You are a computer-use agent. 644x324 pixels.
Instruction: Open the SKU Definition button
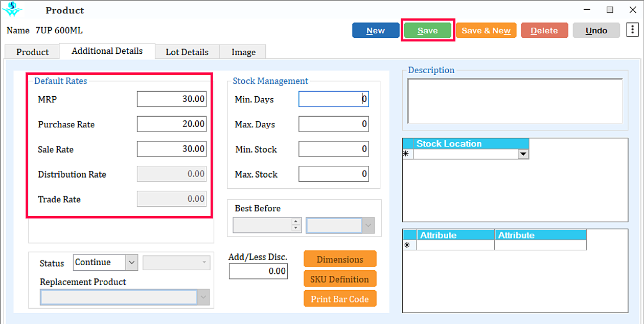[340, 279]
